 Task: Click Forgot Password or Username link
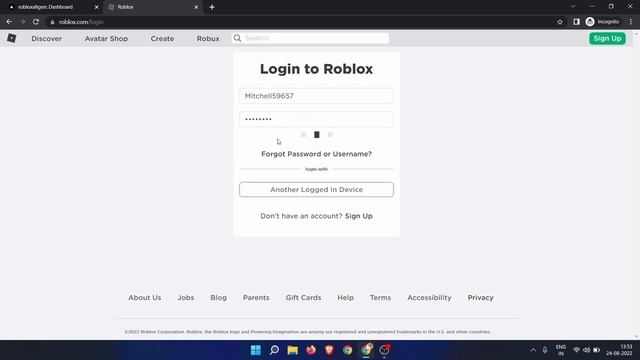coord(316,154)
